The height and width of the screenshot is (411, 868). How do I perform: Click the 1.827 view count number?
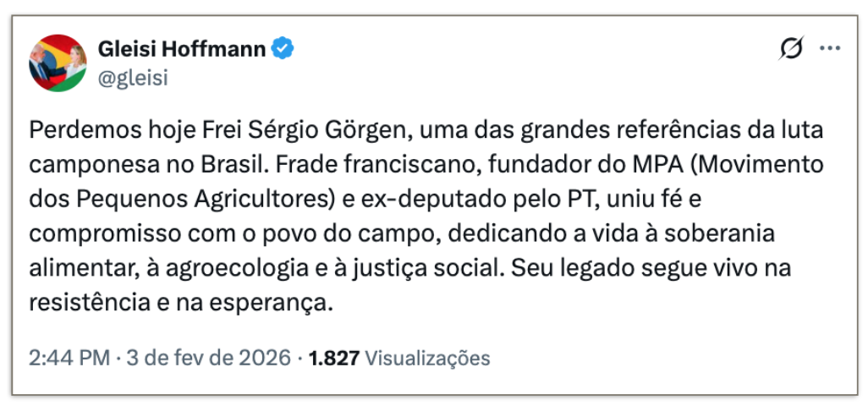[x=335, y=358]
